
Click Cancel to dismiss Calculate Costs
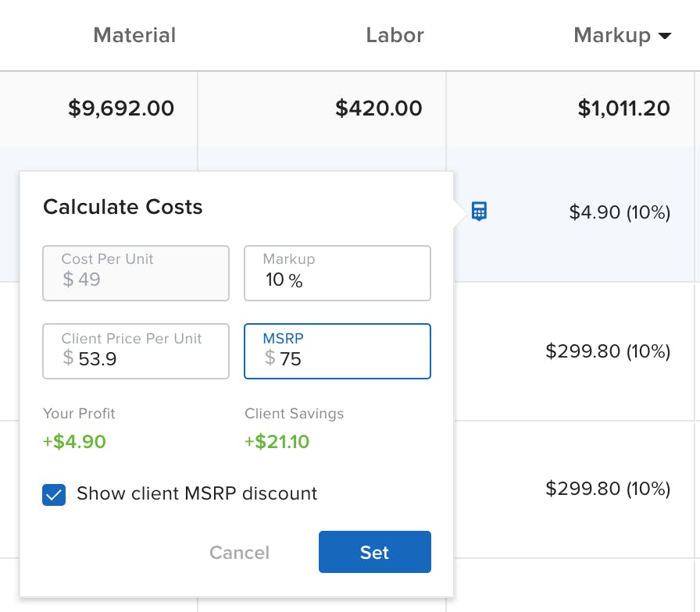click(x=239, y=553)
